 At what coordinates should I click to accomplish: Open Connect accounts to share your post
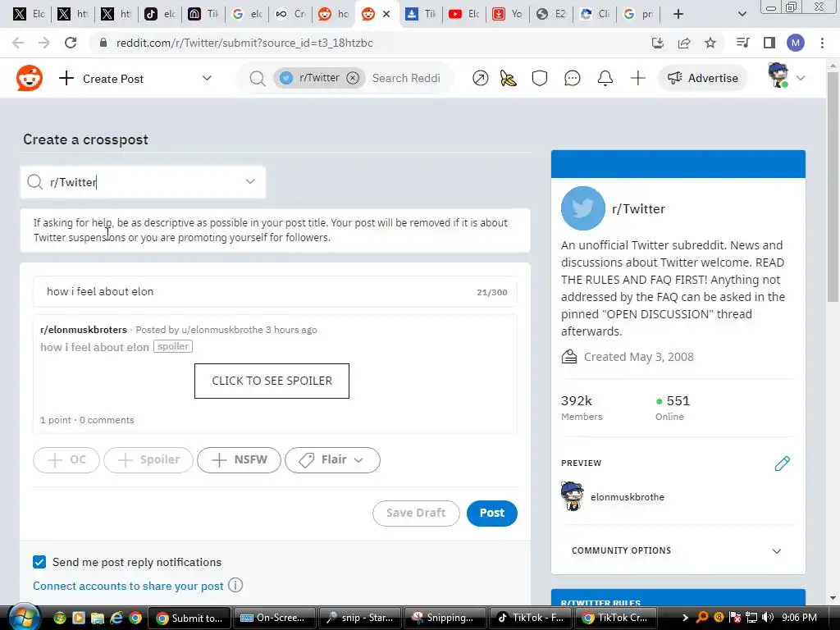[x=128, y=586]
